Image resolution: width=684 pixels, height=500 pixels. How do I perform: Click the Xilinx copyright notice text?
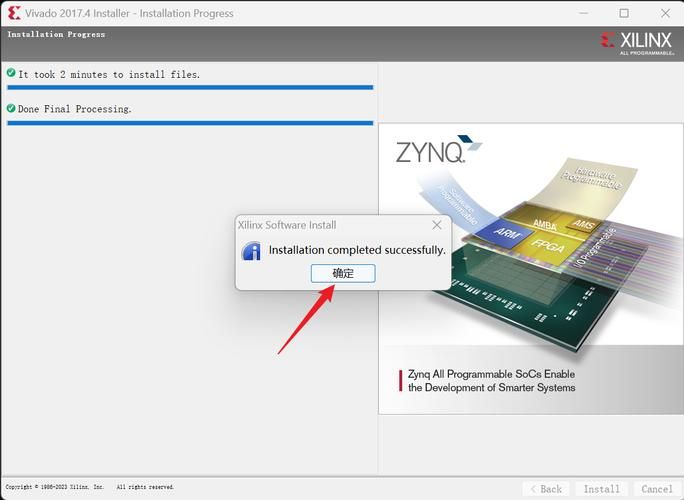(89, 487)
